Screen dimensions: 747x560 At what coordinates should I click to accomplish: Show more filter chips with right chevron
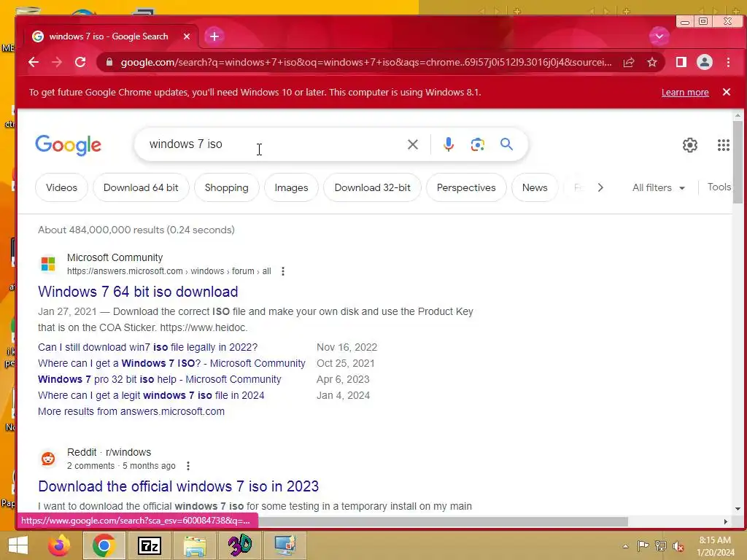600,187
